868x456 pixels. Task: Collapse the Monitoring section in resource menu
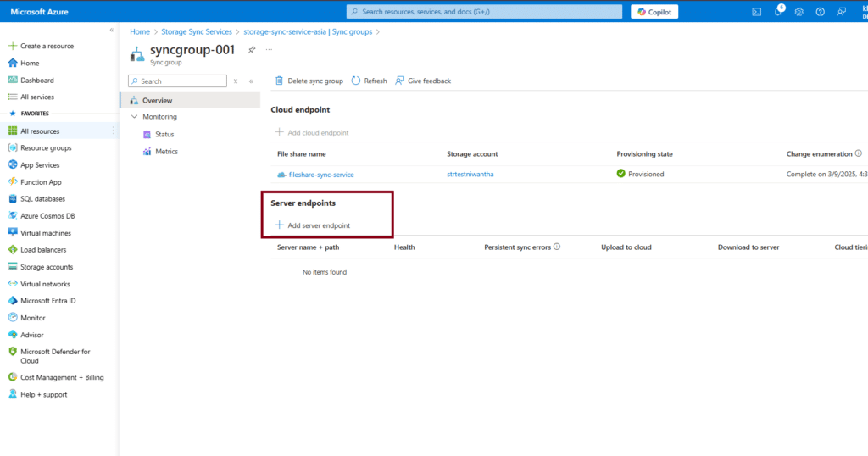135,117
